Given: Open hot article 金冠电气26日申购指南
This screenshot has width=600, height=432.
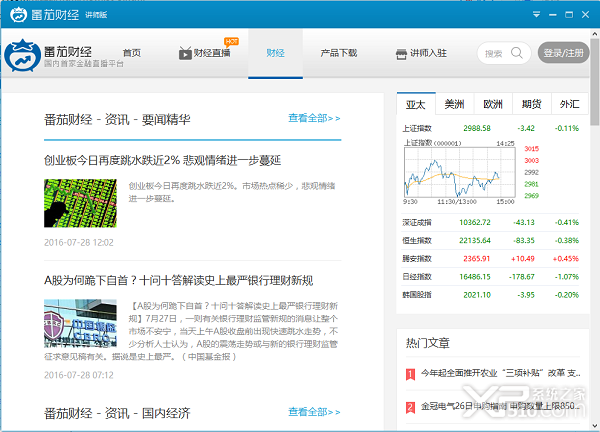Looking at the screenshot, I should pos(501,406).
